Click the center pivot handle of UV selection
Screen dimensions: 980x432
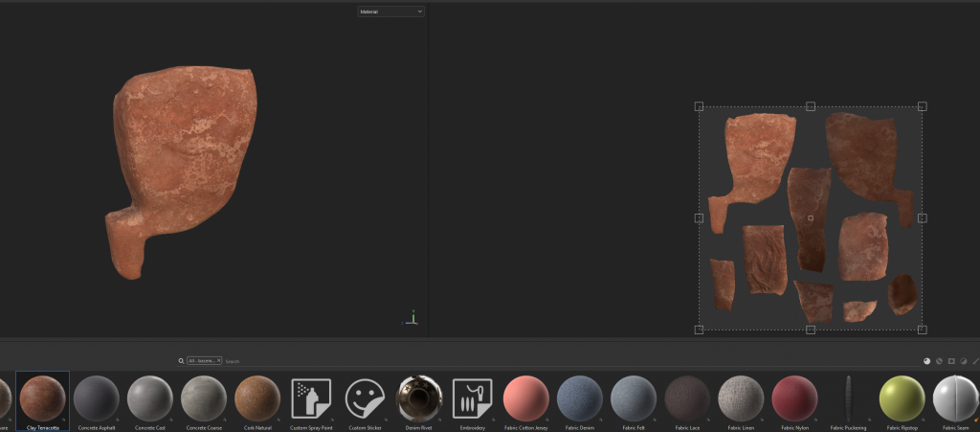coord(811,218)
